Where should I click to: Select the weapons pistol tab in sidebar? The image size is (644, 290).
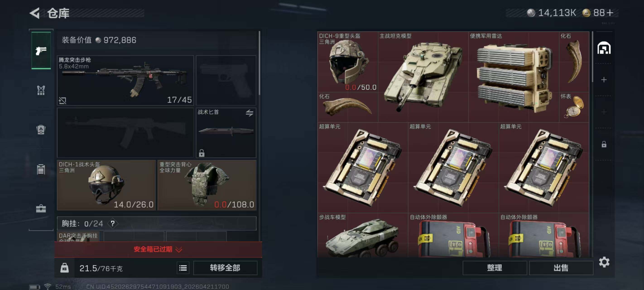(41, 51)
